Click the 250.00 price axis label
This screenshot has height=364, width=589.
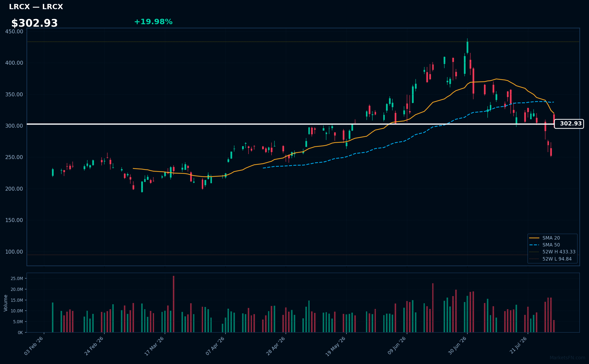pyautogui.click(x=14, y=157)
